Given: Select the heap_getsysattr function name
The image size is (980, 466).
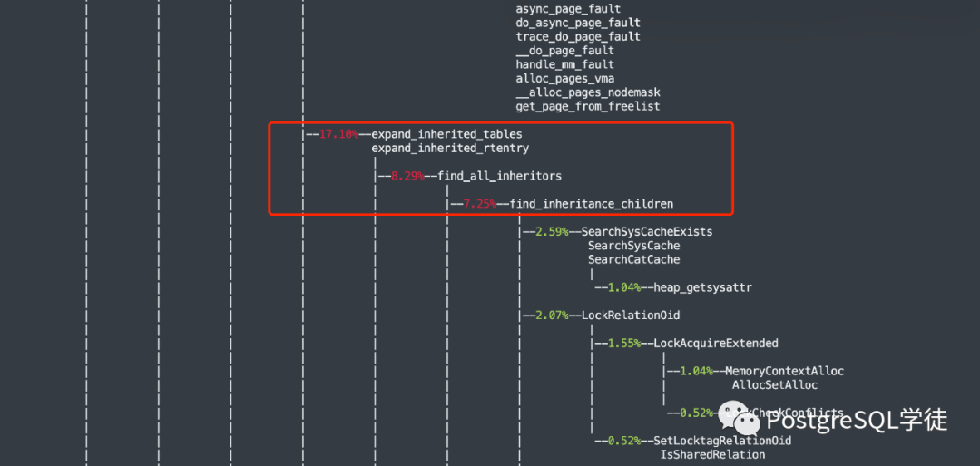Looking at the screenshot, I should [x=703, y=288].
